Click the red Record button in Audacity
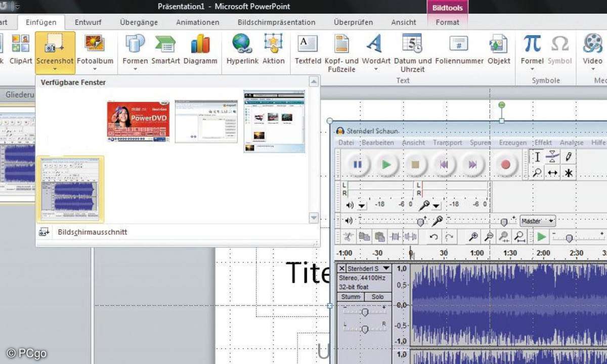The image size is (607, 364). 505,164
